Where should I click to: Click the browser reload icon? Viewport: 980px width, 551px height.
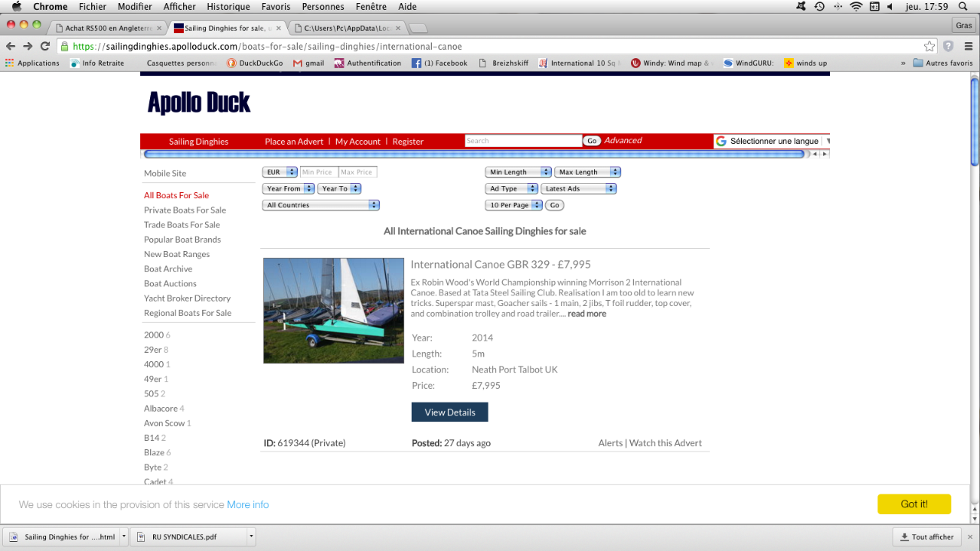coord(45,46)
